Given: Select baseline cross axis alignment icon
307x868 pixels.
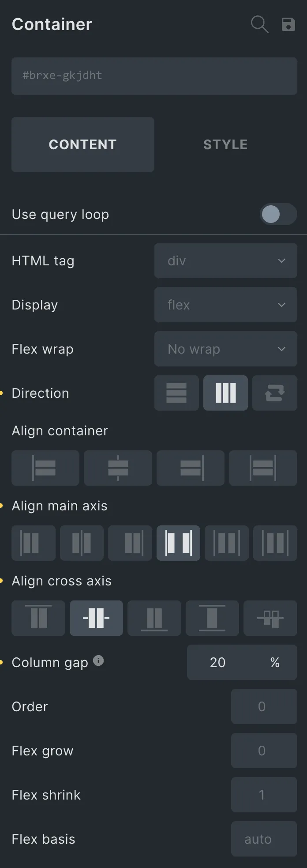Looking at the screenshot, I should pyautogui.click(x=270, y=618).
